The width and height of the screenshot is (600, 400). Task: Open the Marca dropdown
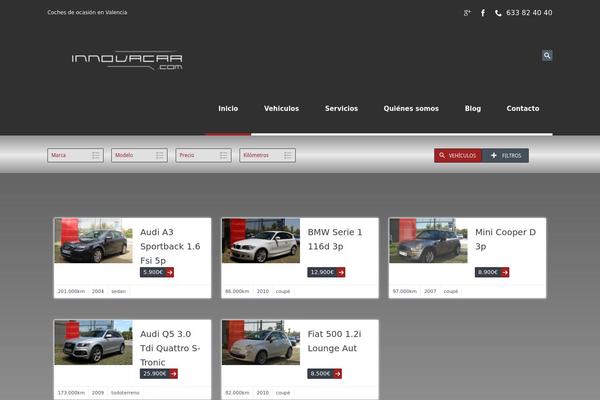[75, 155]
